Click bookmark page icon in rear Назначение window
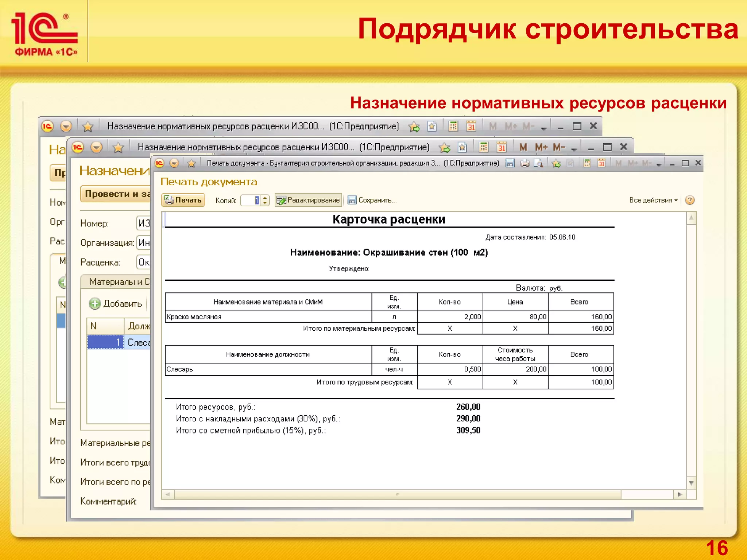This screenshot has height=560, width=747. (432, 127)
